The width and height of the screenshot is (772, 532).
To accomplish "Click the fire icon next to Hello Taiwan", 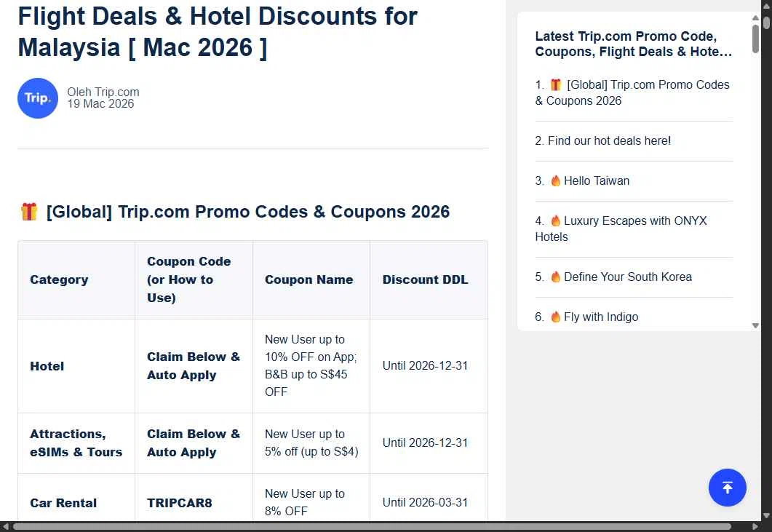I will pos(556,181).
